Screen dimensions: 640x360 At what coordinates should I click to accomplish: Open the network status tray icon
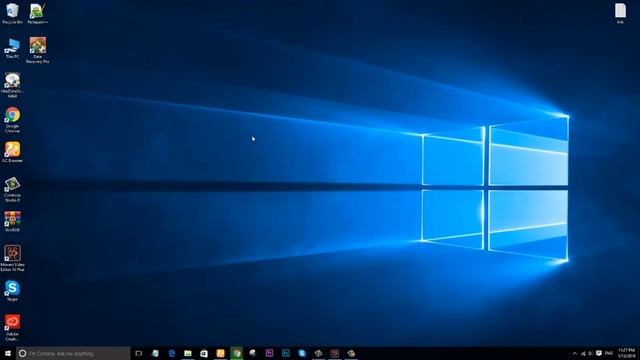583,353
